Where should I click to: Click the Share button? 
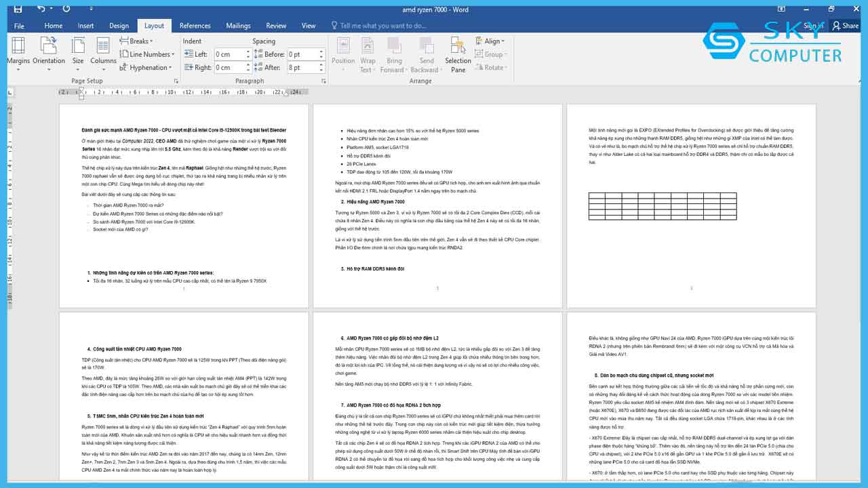(x=845, y=26)
